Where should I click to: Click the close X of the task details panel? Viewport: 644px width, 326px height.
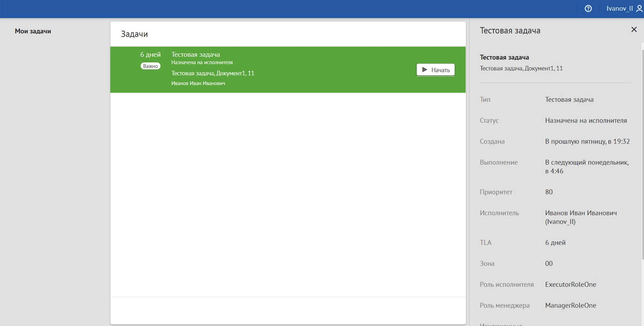[x=634, y=29]
